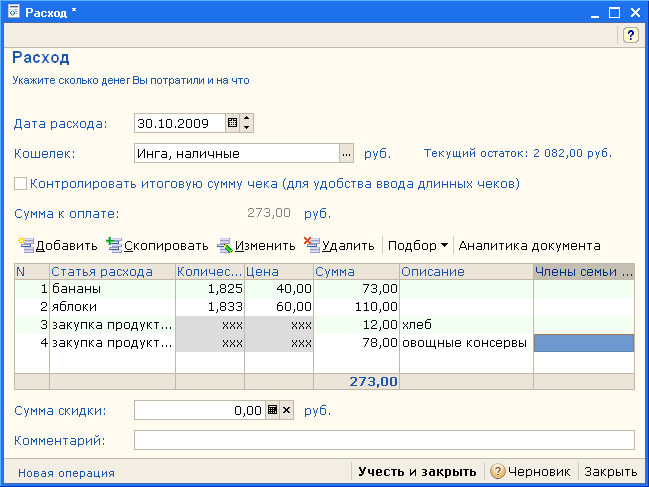This screenshot has width=649, height=487.
Task: Click Новая операция status text
Action: click(x=66, y=473)
